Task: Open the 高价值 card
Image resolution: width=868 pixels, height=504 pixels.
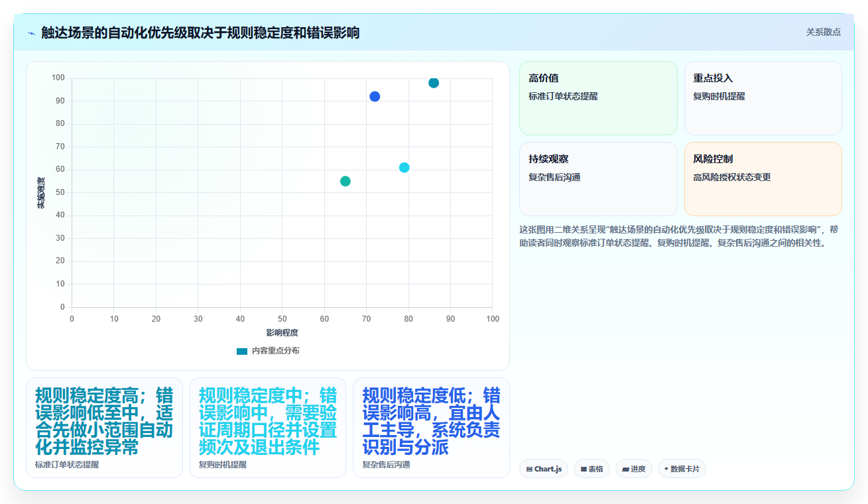Action: tap(598, 98)
